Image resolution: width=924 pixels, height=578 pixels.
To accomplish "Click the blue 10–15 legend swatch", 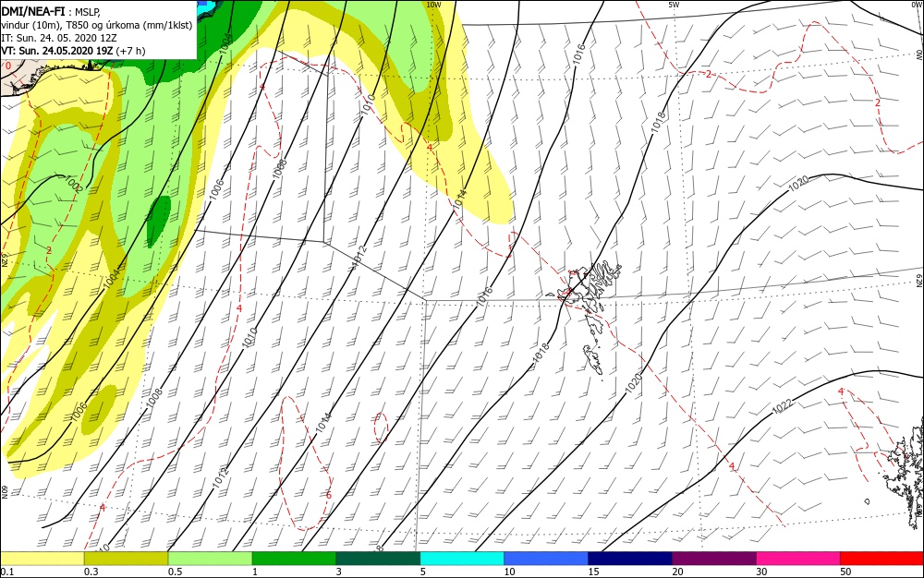I will pos(546,559).
